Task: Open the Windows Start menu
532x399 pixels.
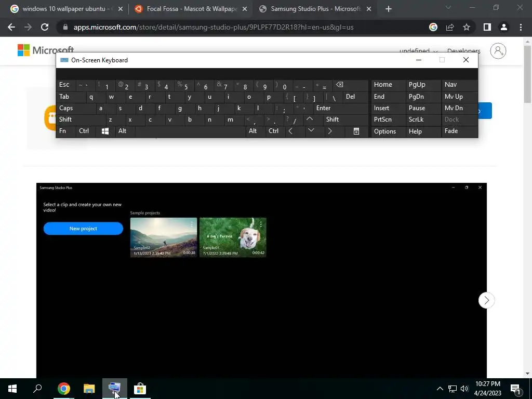Action: coord(12,389)
